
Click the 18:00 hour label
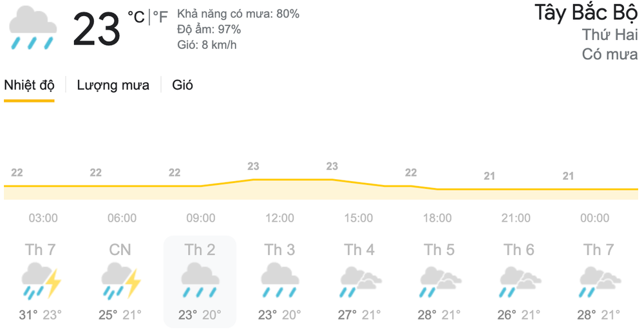(x=437, y=218)
